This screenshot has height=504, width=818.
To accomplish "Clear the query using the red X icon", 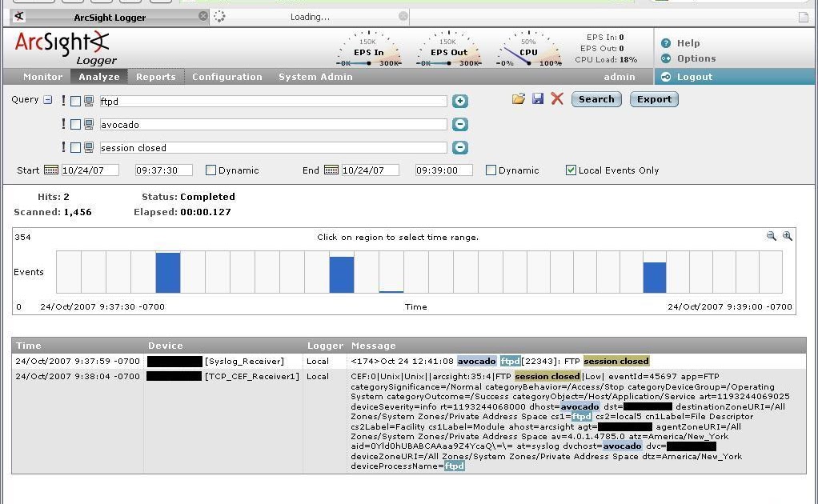I will [557, 98].
